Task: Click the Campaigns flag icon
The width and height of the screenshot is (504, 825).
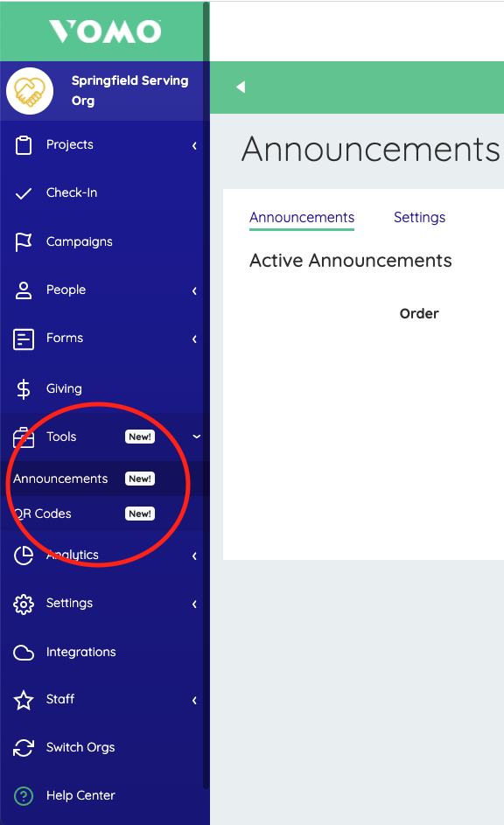Action: tap(23, 242)
